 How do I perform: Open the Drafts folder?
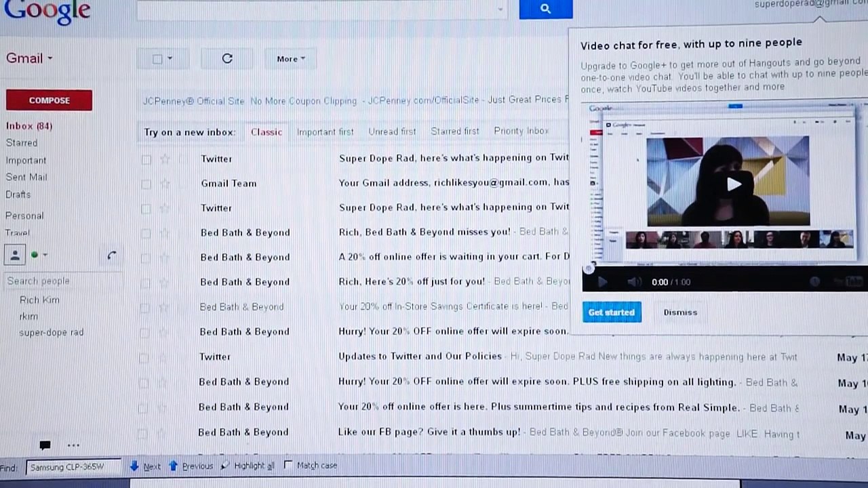18,195
